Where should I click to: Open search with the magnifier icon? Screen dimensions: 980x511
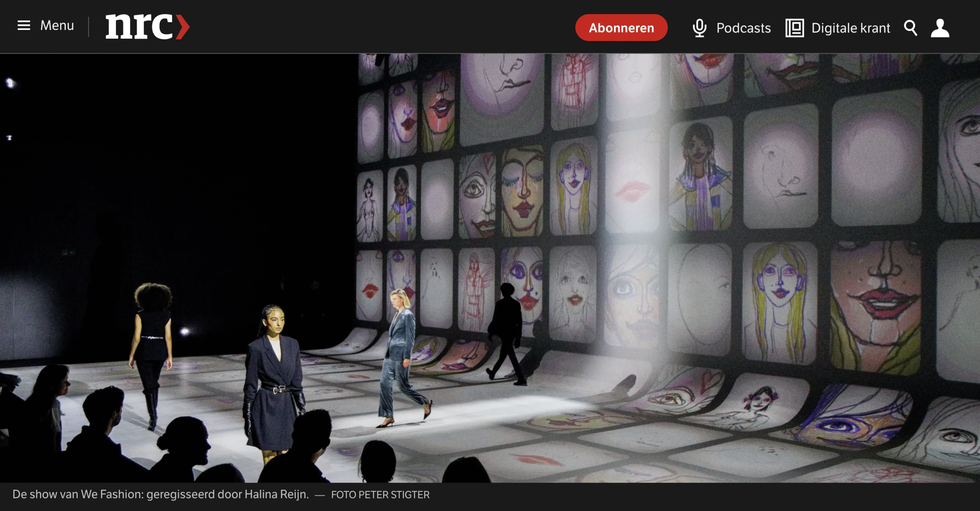tap(910, 28)
